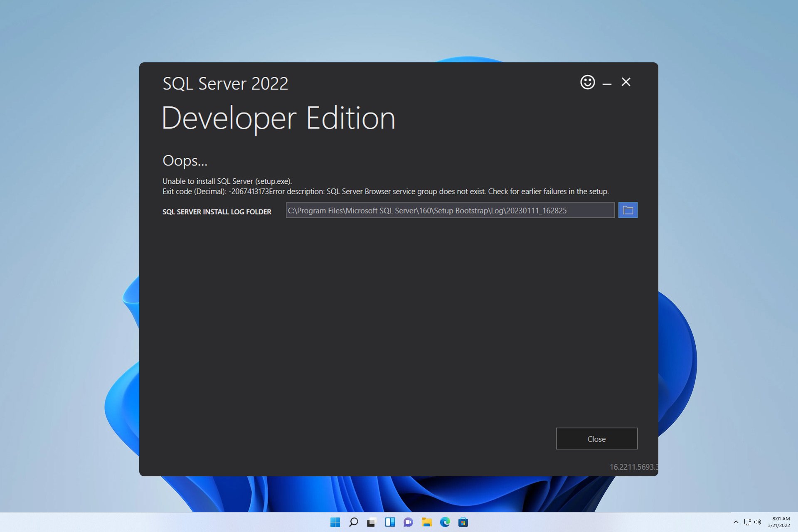Open taskbar Search

click(353, 522)
